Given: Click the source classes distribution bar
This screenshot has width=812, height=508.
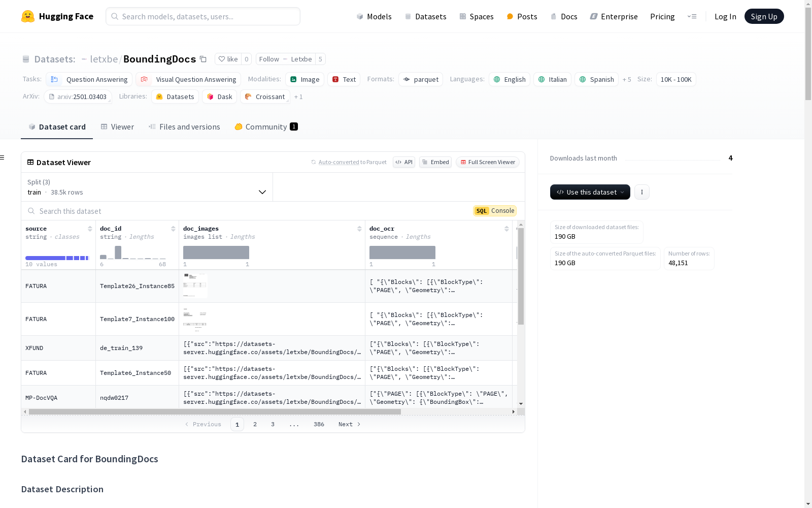Looking at the screenshot, I should (57, 258).
